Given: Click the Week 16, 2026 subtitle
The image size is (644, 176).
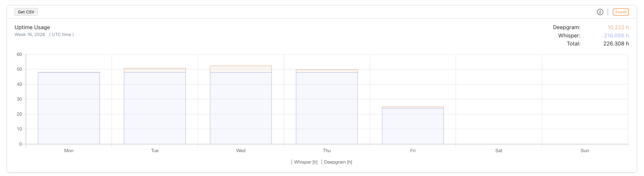Looking at the screenshot, I should [x=30, y=35].
